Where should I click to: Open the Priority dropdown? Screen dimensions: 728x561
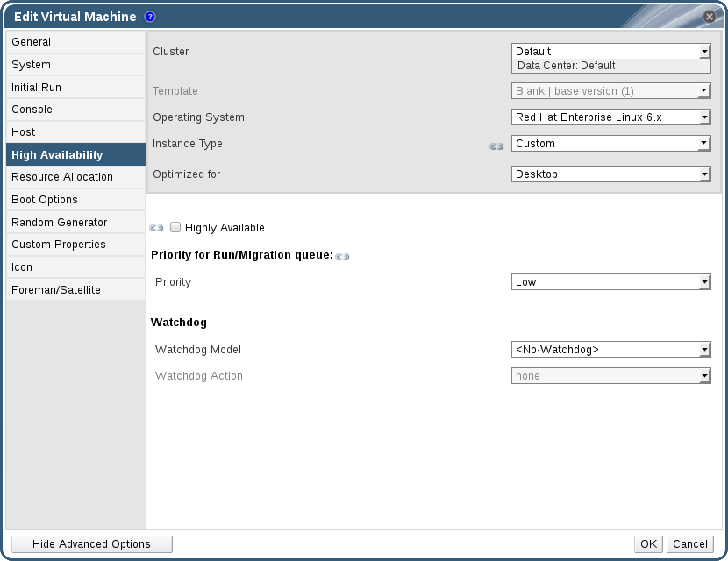coord(610,282)
